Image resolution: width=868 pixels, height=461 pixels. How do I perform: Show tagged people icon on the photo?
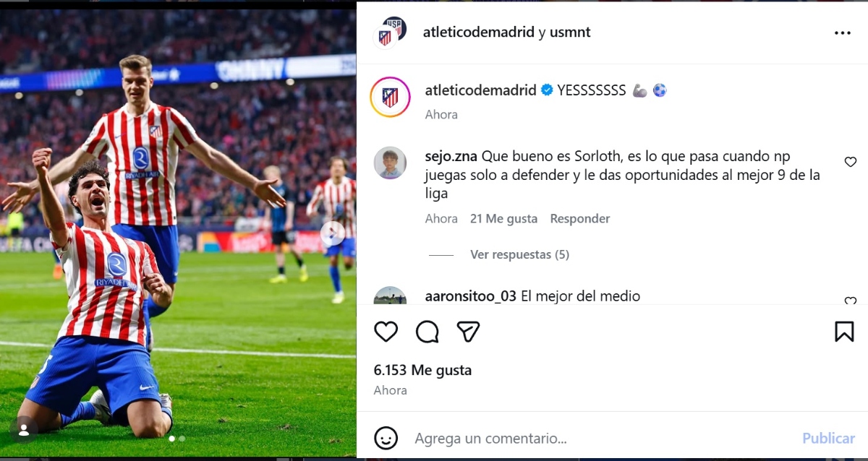point(23,430)
